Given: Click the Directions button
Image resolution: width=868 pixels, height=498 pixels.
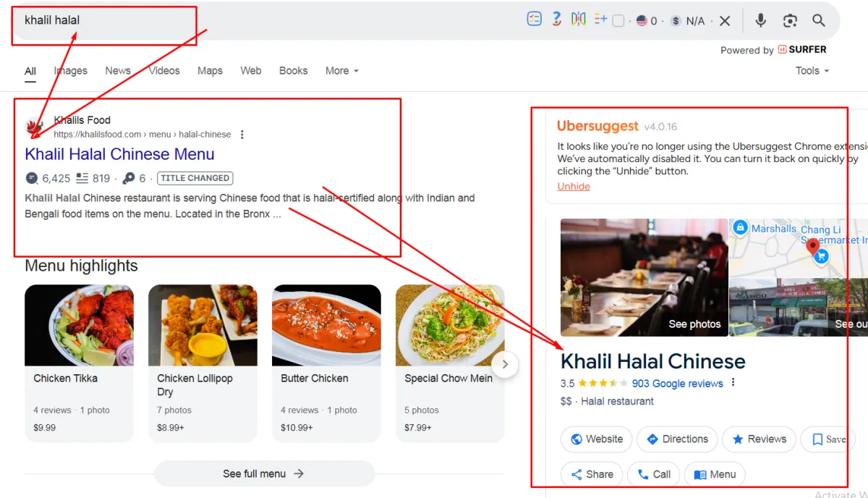Looking at the screenshot, I should [677, 439].
